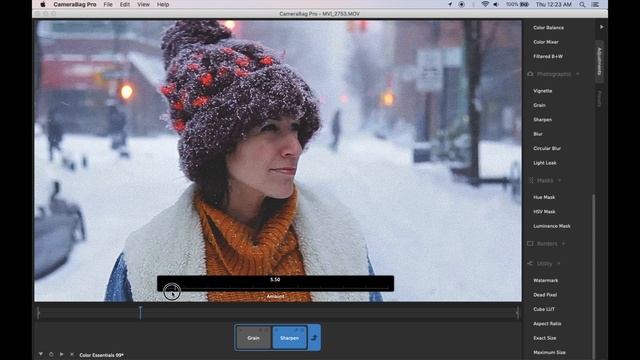Remove the Sharpen tile with its corner icon
Image resolution: width=640 pixels, height=360 pixels.
303,329
